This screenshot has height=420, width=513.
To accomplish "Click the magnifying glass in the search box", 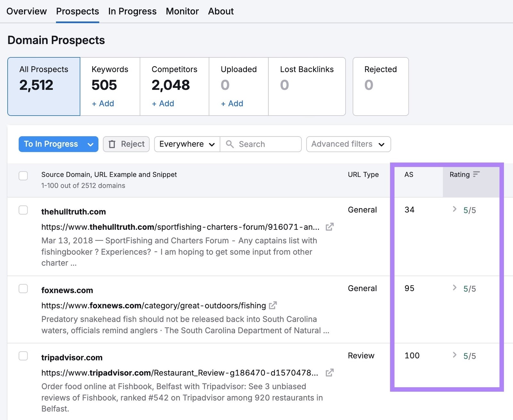I will (x=230, y=144).
